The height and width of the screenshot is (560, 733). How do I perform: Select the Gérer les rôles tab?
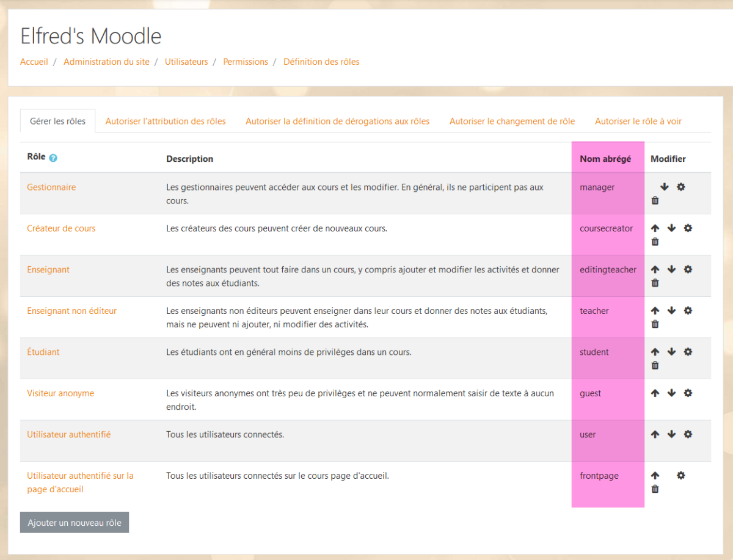click(x=57, y=121)
